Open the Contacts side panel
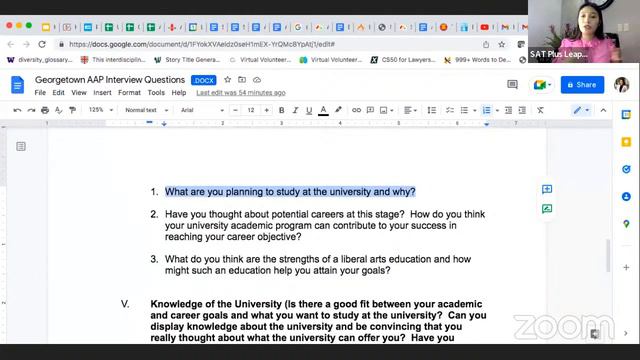 pyautogui.click(x=626, y=197)
